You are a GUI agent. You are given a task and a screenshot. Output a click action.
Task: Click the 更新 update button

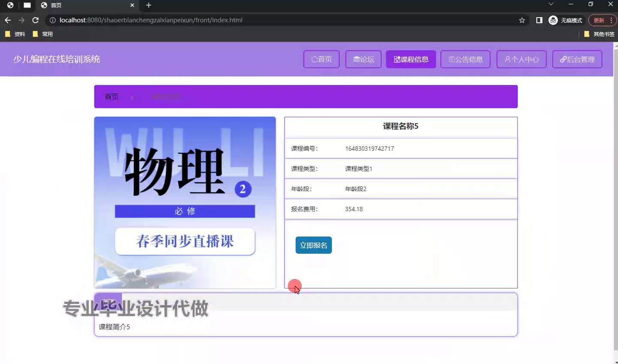602,20
